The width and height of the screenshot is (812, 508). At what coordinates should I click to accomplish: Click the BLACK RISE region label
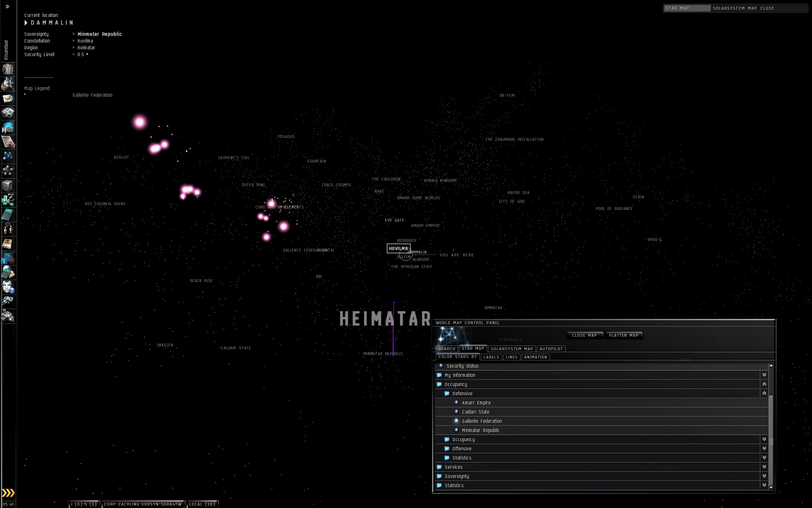pyautogui.click(x=201, y=281)
